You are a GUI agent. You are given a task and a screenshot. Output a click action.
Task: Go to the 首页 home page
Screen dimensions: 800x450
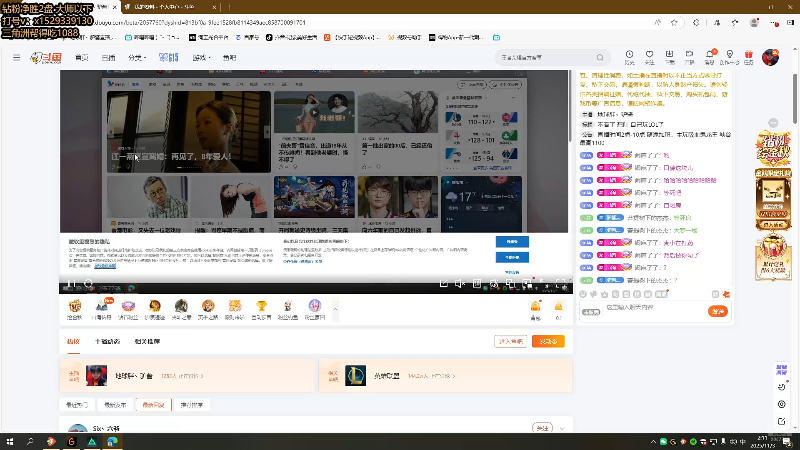pos(82,58)
